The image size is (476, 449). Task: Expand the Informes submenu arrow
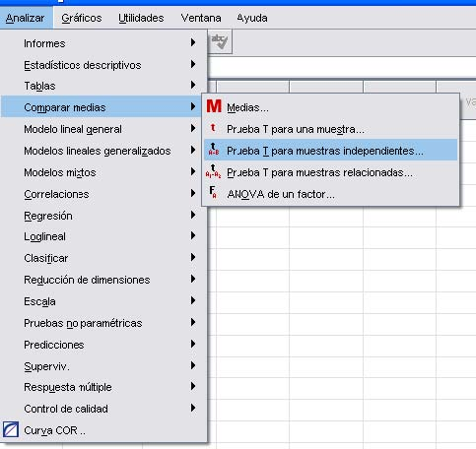(193, 42)
